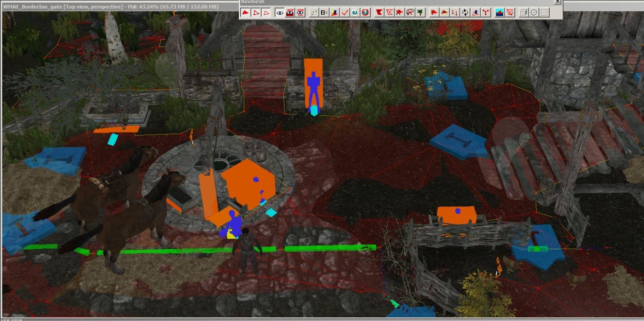Screen dimensions: 644x321
Task: Toggle the crossed-out red eye view mode
Action: [300, 13]
